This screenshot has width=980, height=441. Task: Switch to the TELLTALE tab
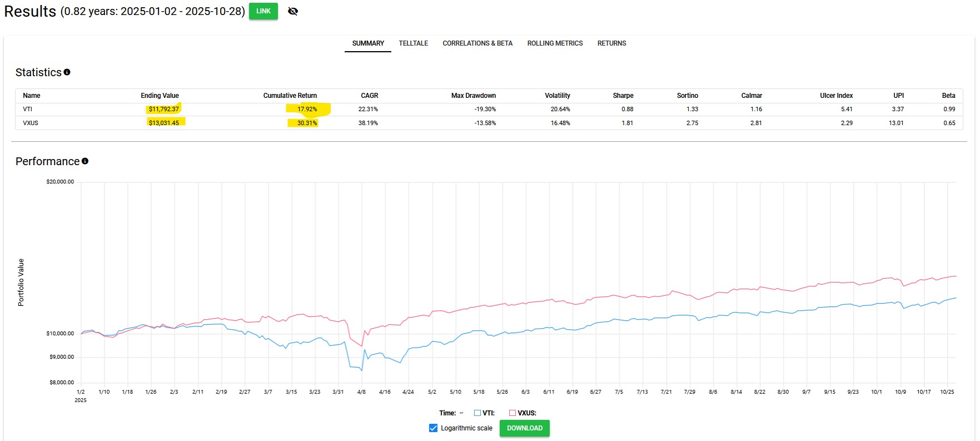(414, 43)
